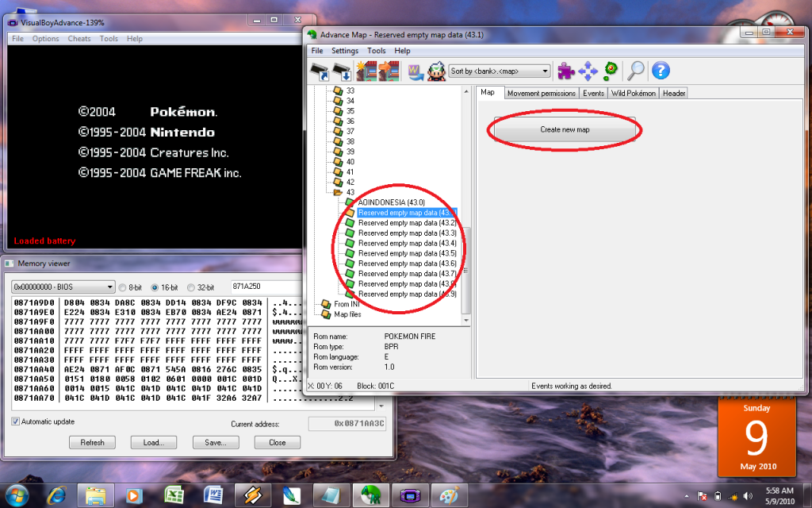Switch to Advance Map via its taskbar icon

[371, 495]
